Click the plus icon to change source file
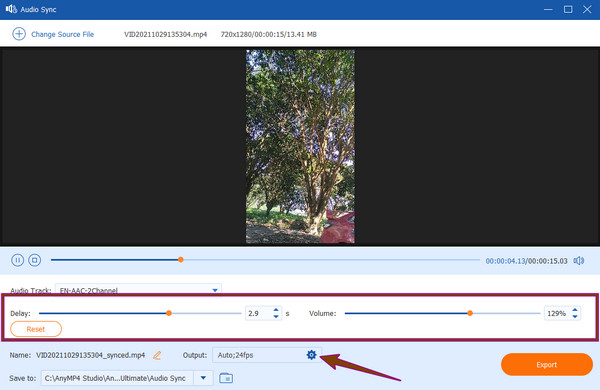Image resolution: width=600 pixels, height=390 pixels. [19, 34]
